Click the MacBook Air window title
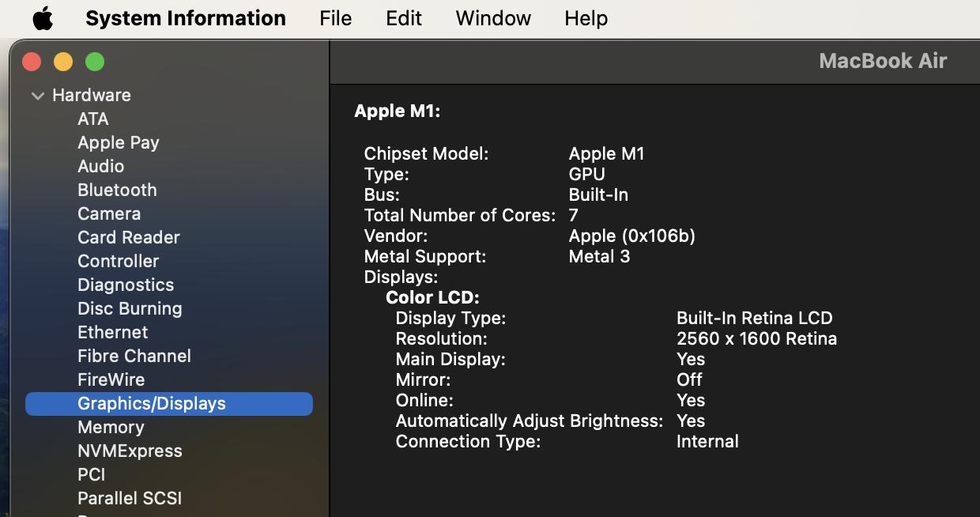Image resolution: width=980 pixels, height=517 pixels. tap(883, 61)
